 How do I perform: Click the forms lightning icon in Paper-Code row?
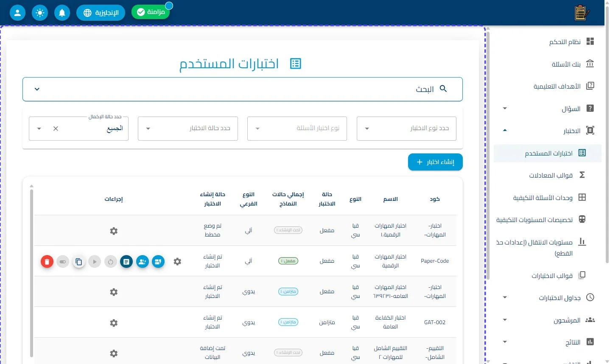click(158, 261)
